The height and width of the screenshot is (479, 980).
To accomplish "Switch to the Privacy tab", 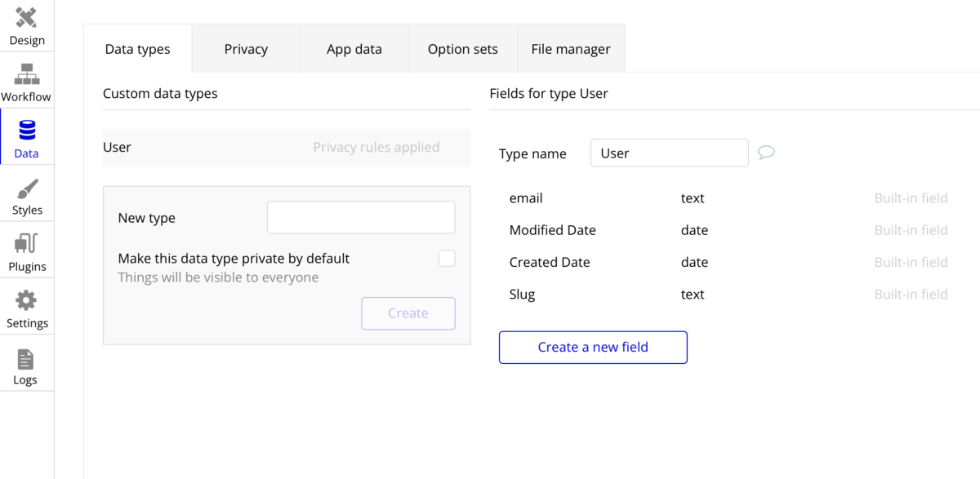I will point(246,49).
